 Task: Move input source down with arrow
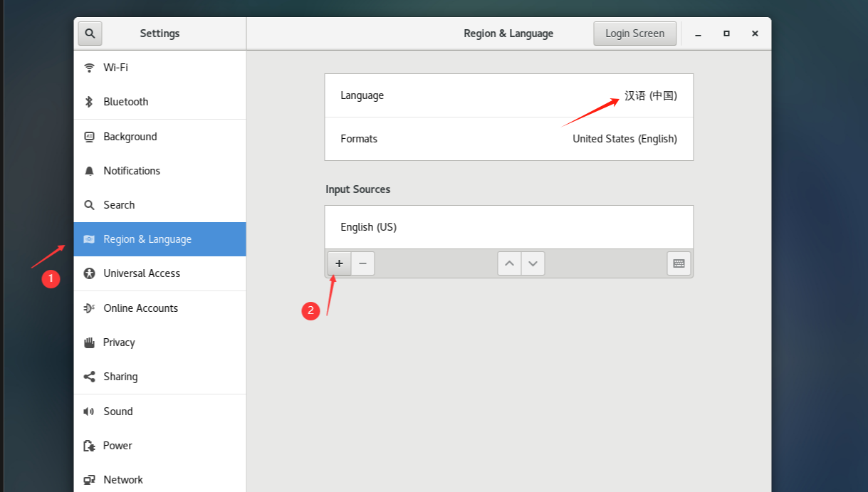[x=533, y=263]
